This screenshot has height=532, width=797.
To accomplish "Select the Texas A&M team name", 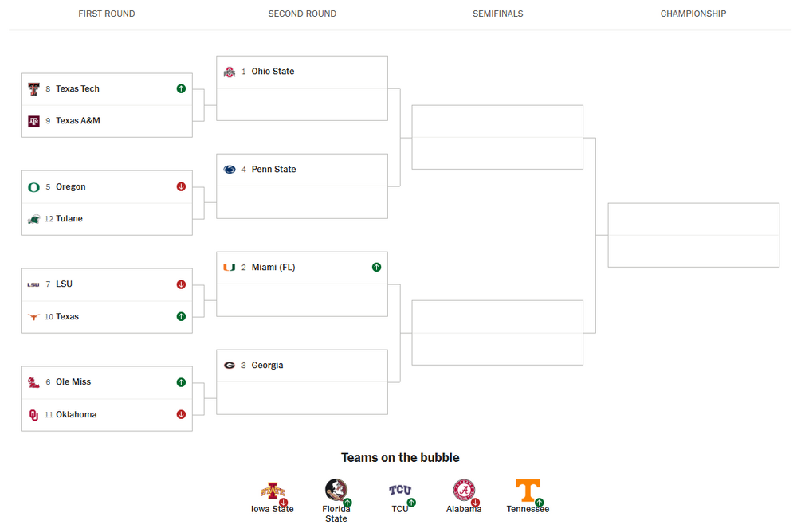I will click(78, 121).
